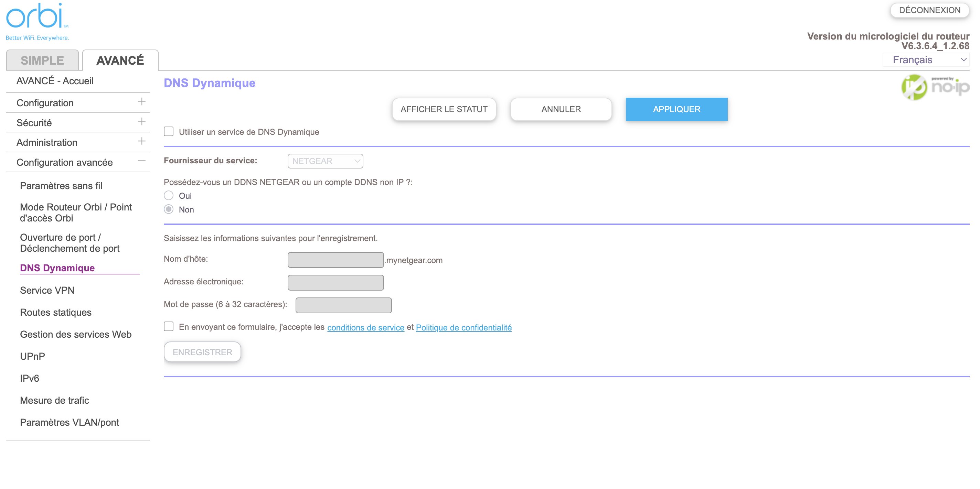Open Routes statiques page
980x489 pixels.
click(x=55, y=312)
